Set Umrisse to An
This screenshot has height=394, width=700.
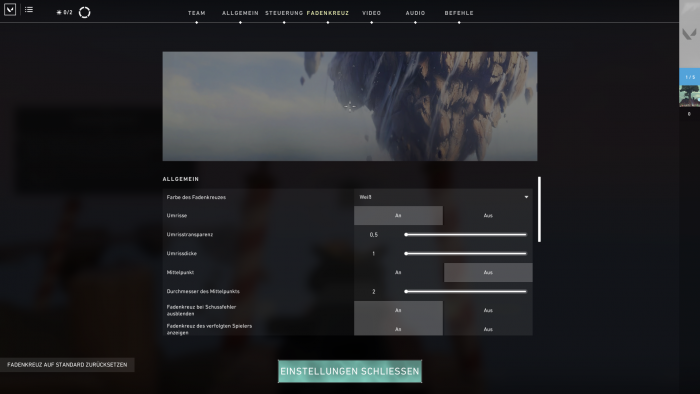[x=398, y=216]
